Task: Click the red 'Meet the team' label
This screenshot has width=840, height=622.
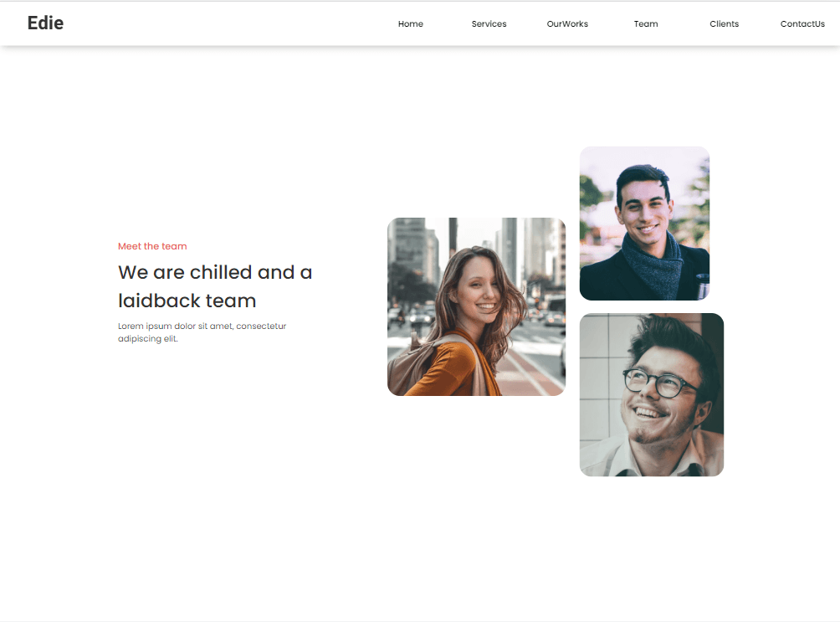Action: click(152, 246)
